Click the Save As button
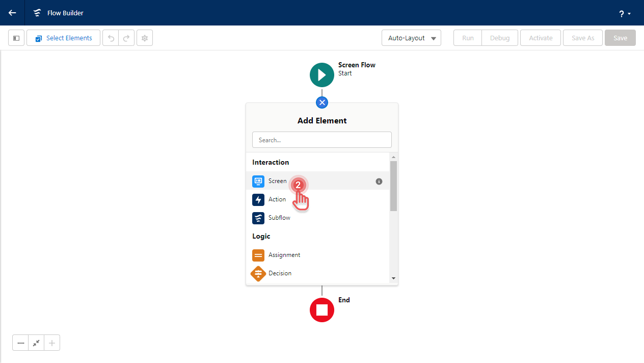 coord(582,38)
